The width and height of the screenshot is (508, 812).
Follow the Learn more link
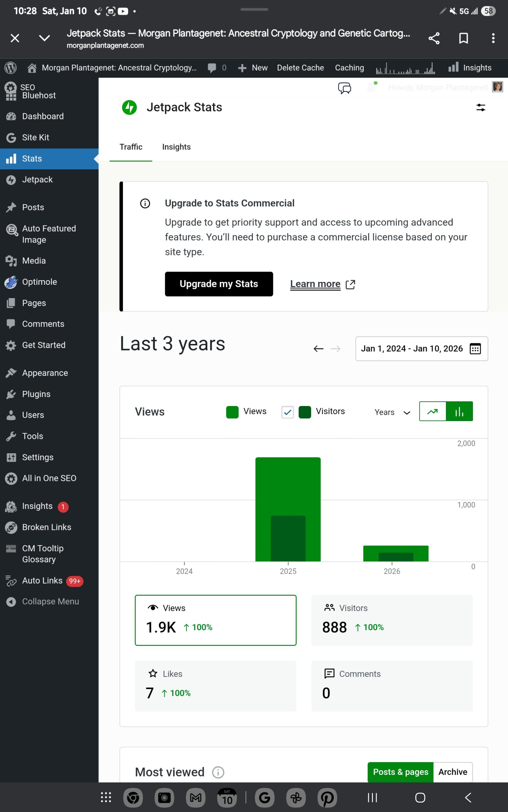point(315,284)
